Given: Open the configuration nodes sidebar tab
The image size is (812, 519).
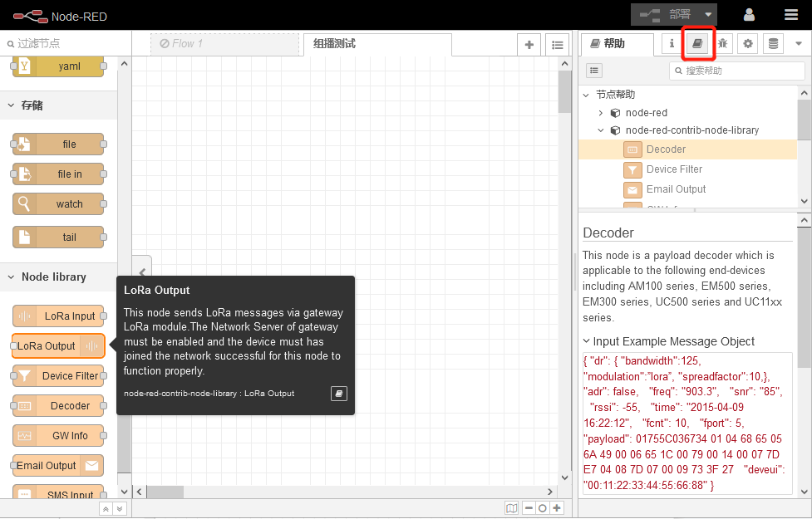Looking at the screenshot, I should [748, 43].
